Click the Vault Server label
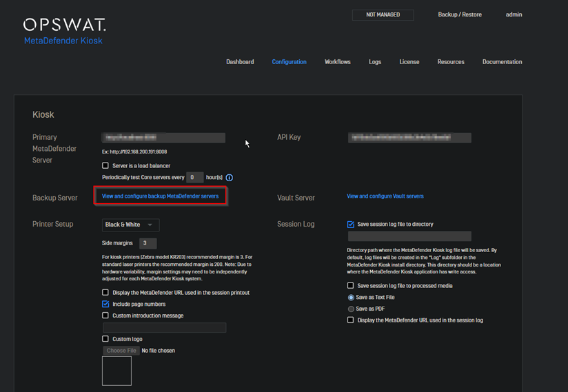This screenshot has width=568, height=392. pyautogui.click(x=296, y=198)
